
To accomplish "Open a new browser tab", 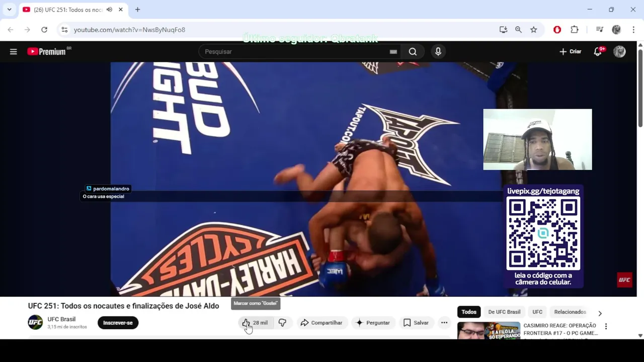I will click(137, 10).
